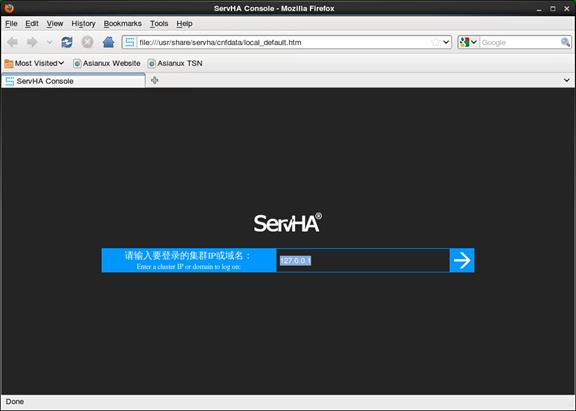The image size is (576, 411).
Task: Click the ServHA logo
Action: 288,223
